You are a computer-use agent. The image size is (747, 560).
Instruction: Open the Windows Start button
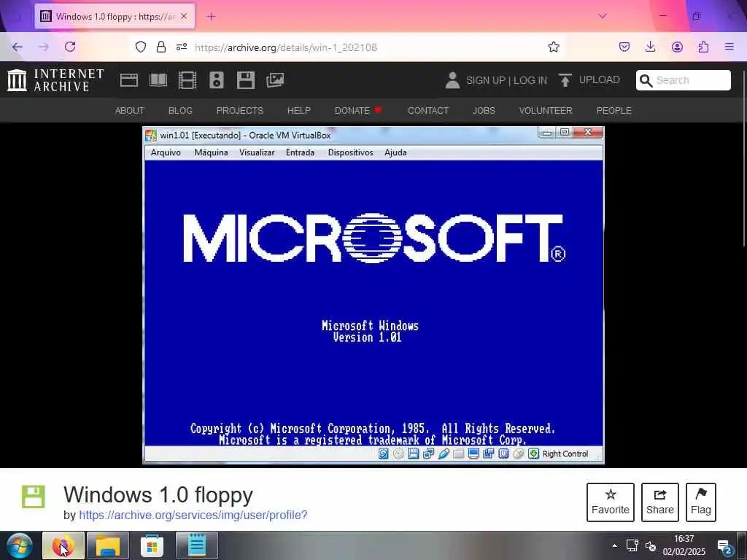(x=20, y=545)
